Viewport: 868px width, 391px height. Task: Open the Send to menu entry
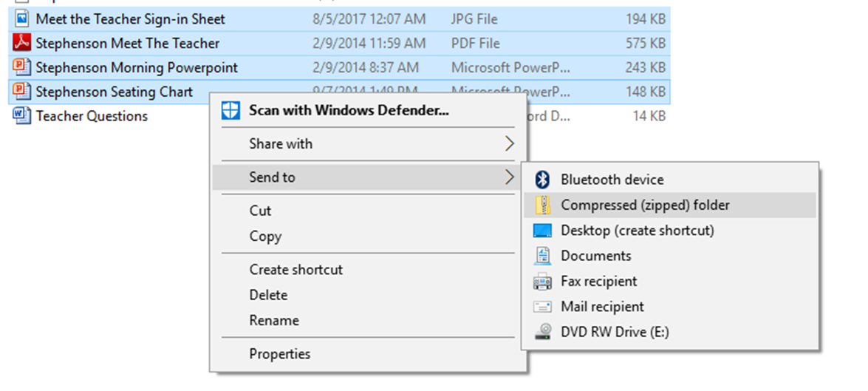click(368, 177)
